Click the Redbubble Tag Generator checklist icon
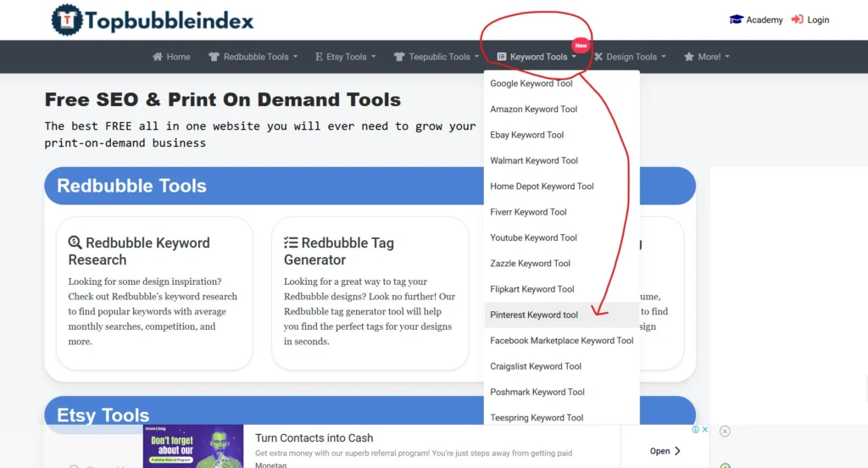 (291, 242)
